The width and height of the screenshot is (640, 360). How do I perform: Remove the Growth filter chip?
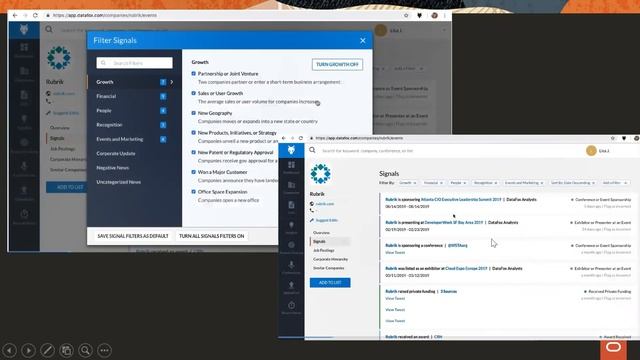coord(415,183)
